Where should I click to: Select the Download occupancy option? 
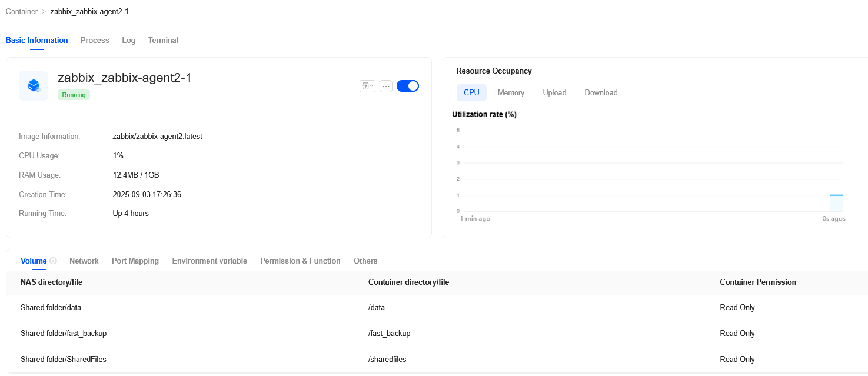click(601, 92)
